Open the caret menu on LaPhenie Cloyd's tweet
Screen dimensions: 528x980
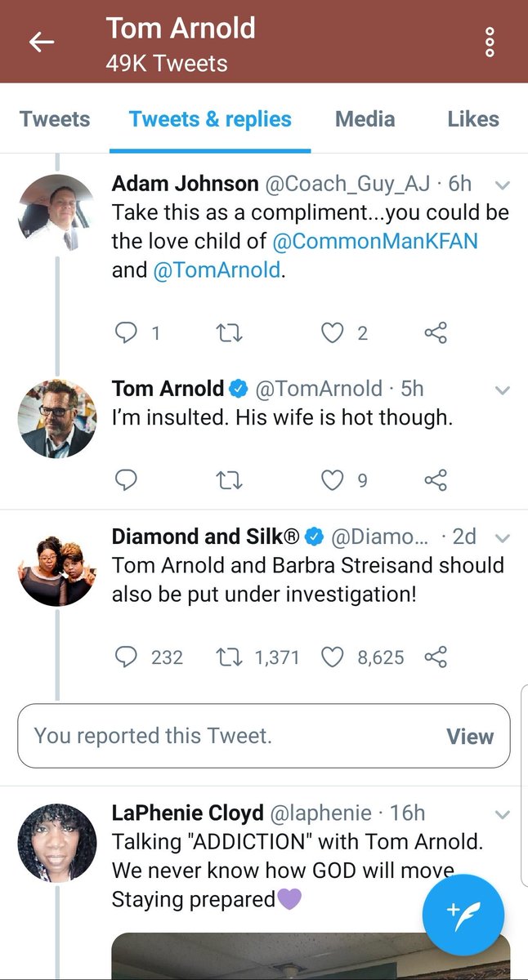503,814
